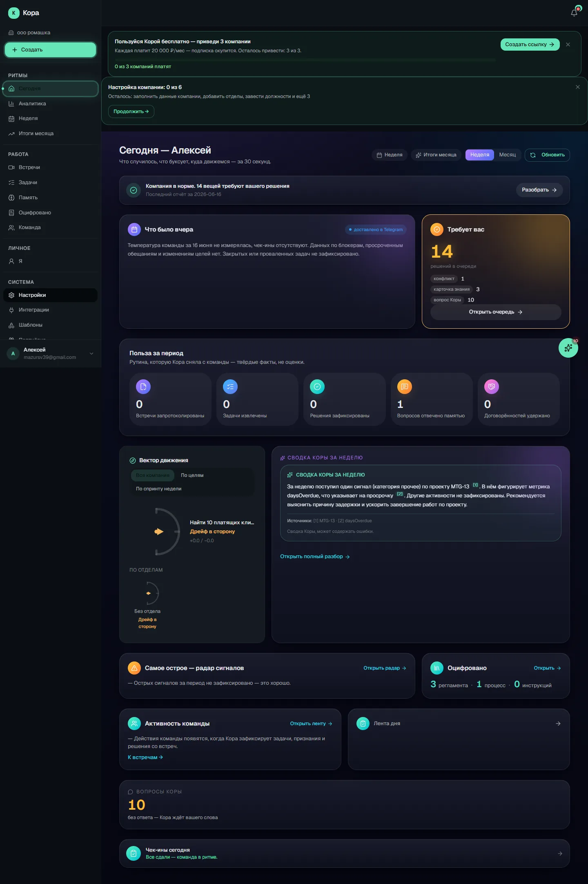Click the green status check icon in company banner
The height and width of the screenshot is (884, 588).
tap(134, 190)
